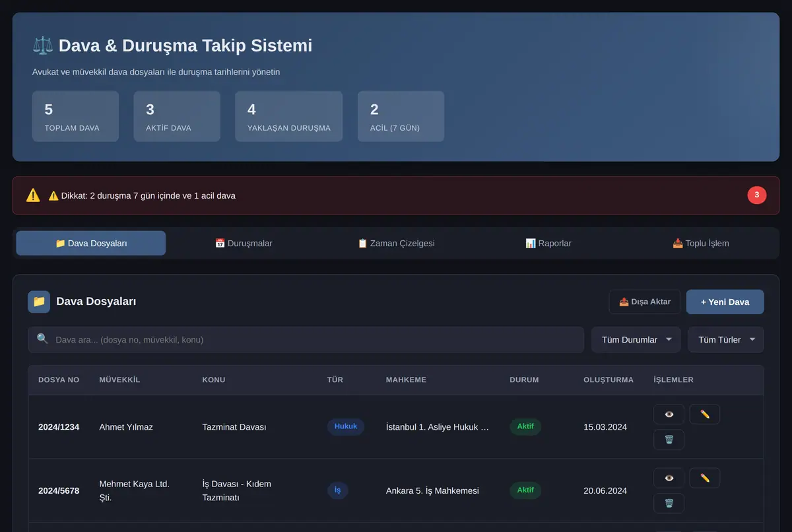Select the Raporlar tab
This screenshot has width=792, height=532.
pyautogui.click(x=548, y=243)
